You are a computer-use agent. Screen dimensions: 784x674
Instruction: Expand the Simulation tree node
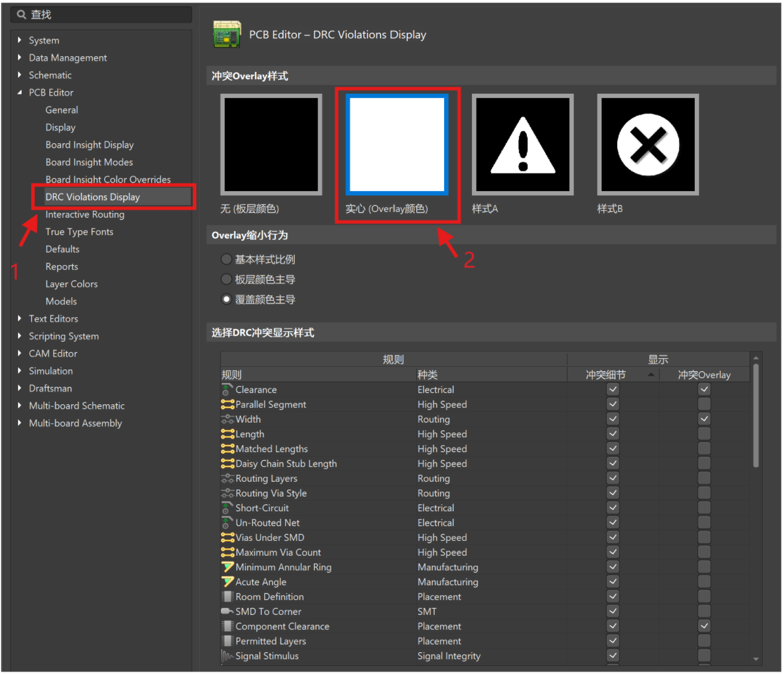pos(20,371)
